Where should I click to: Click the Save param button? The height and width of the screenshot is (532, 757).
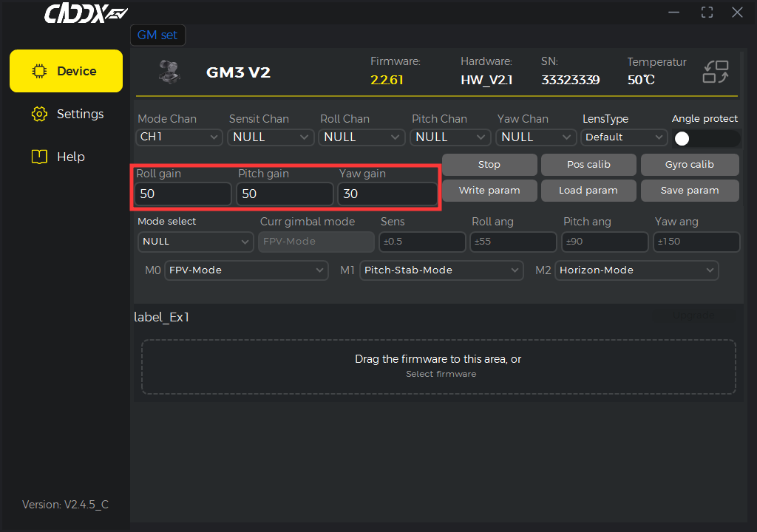point(690,191)
